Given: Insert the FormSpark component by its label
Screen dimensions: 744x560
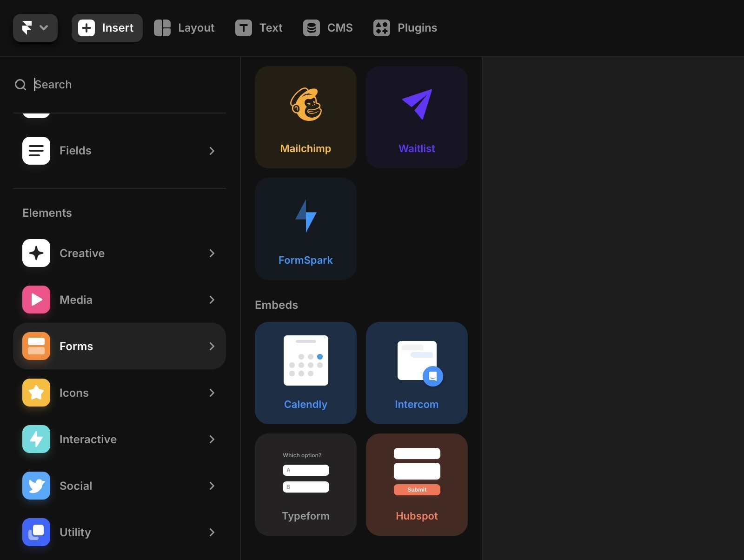Looking at the screenshot, I should [x=306, y=260].
